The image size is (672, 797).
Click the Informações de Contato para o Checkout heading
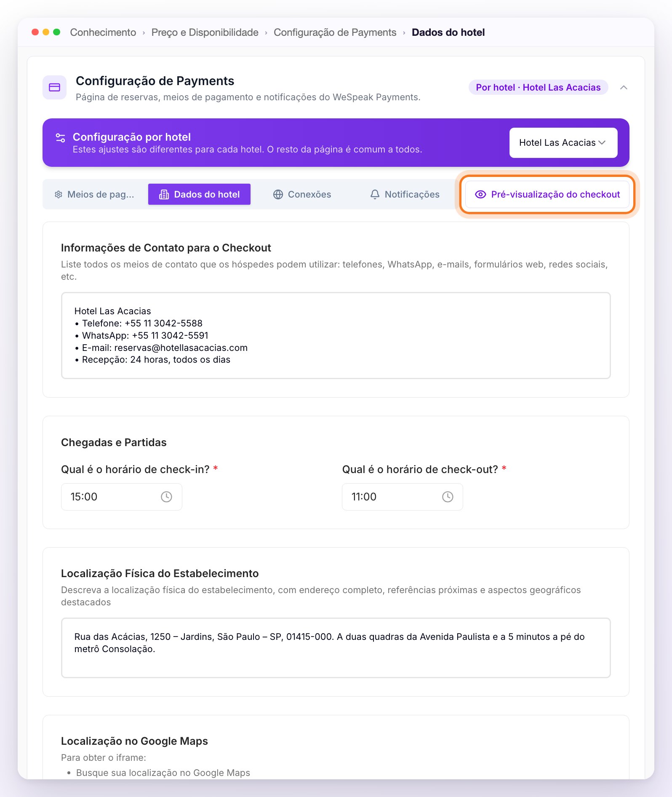coord(166,248)
